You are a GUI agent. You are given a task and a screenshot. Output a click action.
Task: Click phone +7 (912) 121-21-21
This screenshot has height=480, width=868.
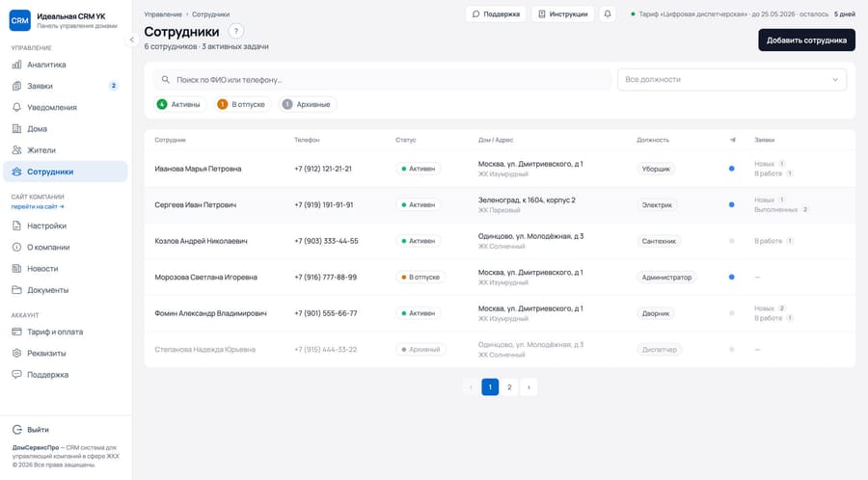323,169
